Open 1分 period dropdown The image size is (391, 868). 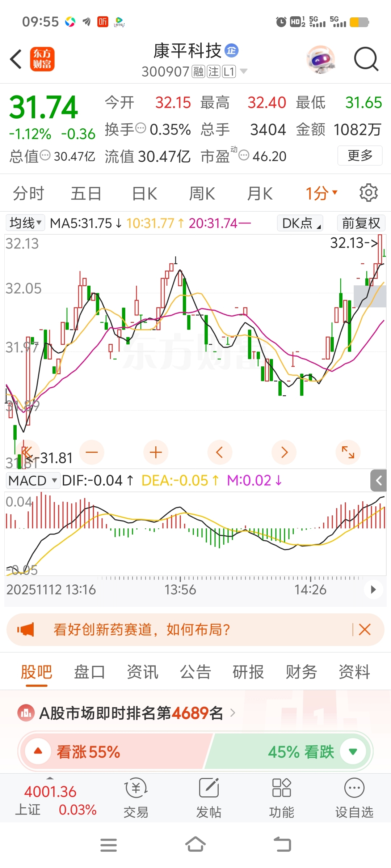click(x=321, y=193)
